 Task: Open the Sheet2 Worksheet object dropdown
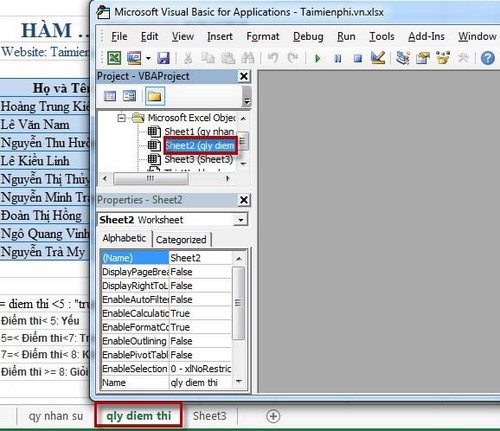[240, 220]
